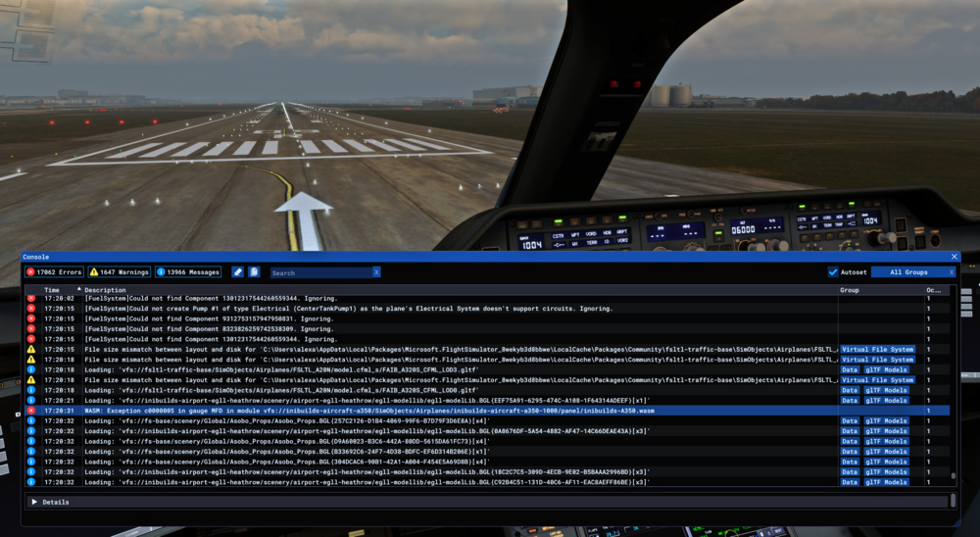980x537 pixels.
Task: Clear the Search field with its X
Action: [376, 272]
